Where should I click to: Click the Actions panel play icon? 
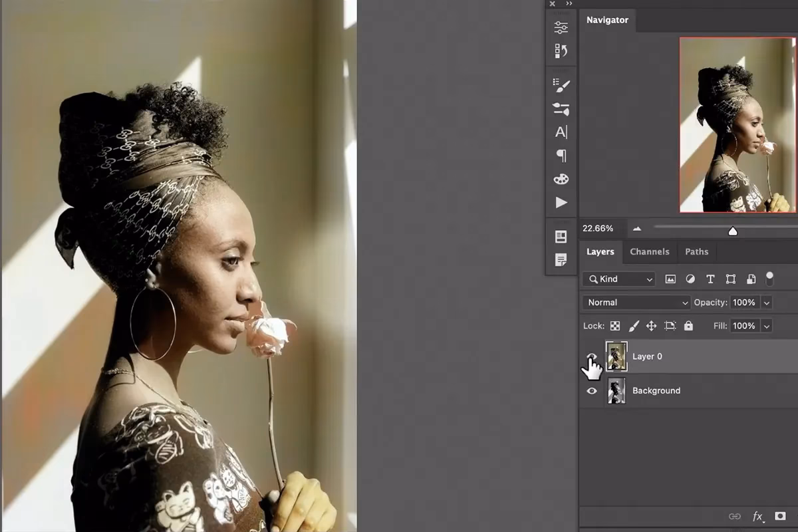click(562, 203)
